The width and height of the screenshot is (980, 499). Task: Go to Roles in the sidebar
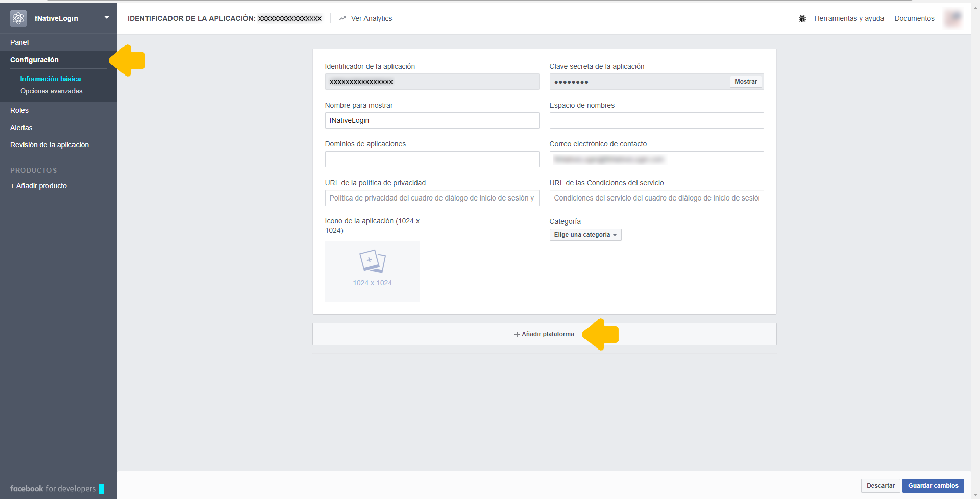(19, 110)
